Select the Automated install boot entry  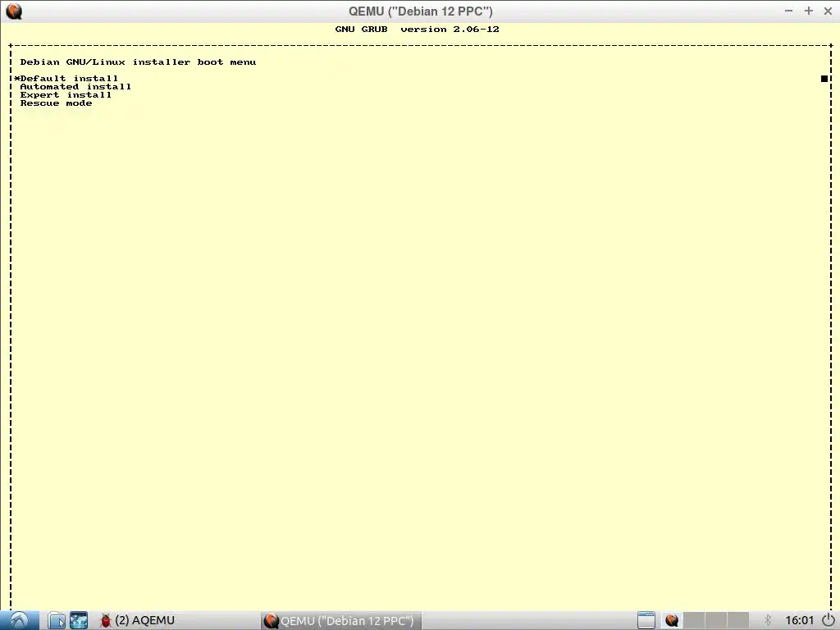coord(75,87)
